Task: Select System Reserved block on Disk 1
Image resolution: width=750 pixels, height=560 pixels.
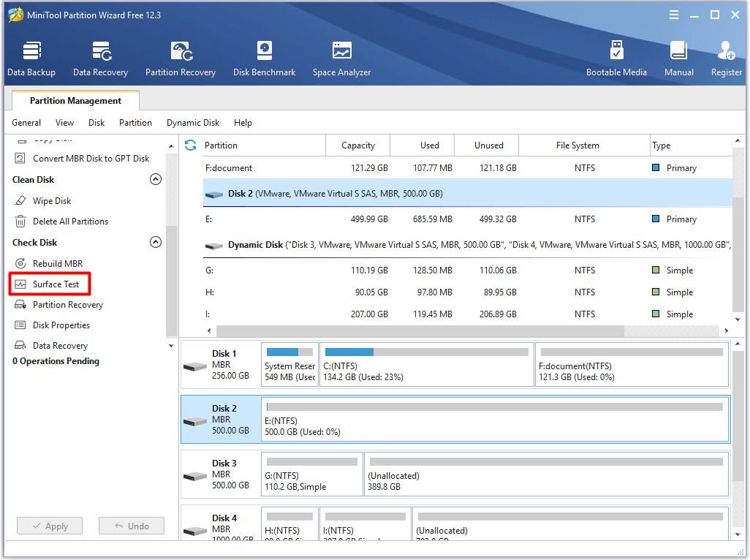Action: click(x=290, y=364)
